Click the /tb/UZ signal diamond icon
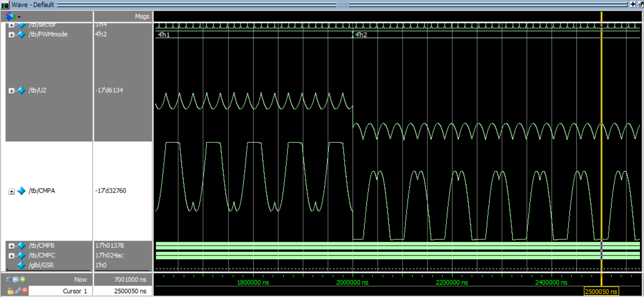 (x=21, y=91)
